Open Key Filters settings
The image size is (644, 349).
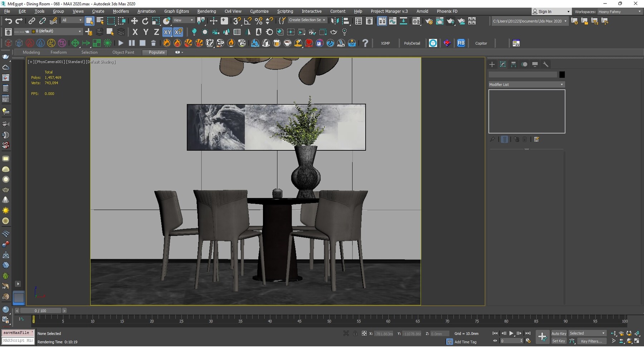592,341
